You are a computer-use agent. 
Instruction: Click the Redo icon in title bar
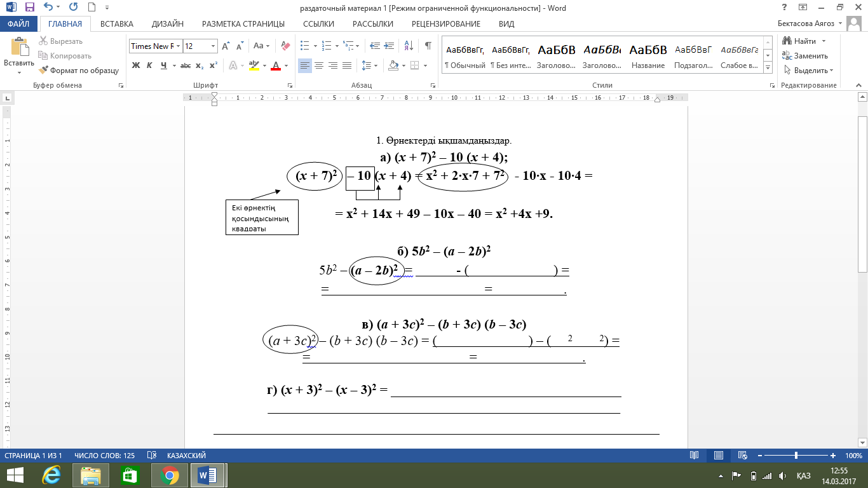[x=72, y=8]
